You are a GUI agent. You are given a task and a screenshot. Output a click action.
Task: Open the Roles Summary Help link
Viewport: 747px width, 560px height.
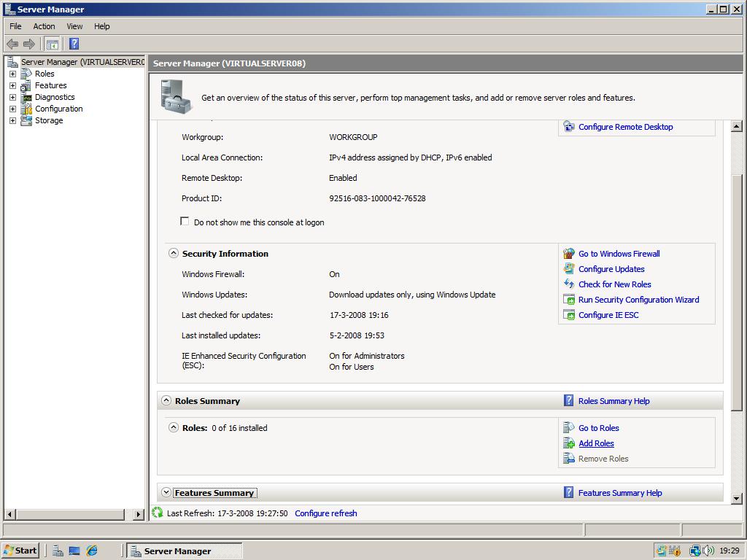coord(614,400)
